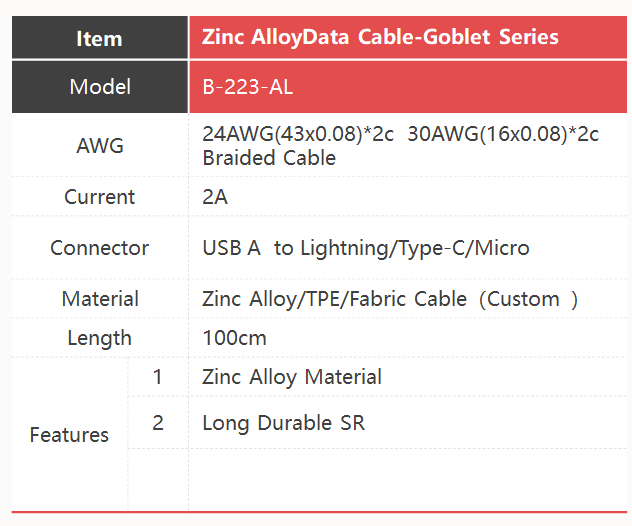Click the Features label cell
This screenshot has width=632, height=526.
pyautogui.click(x=69, y=435)
